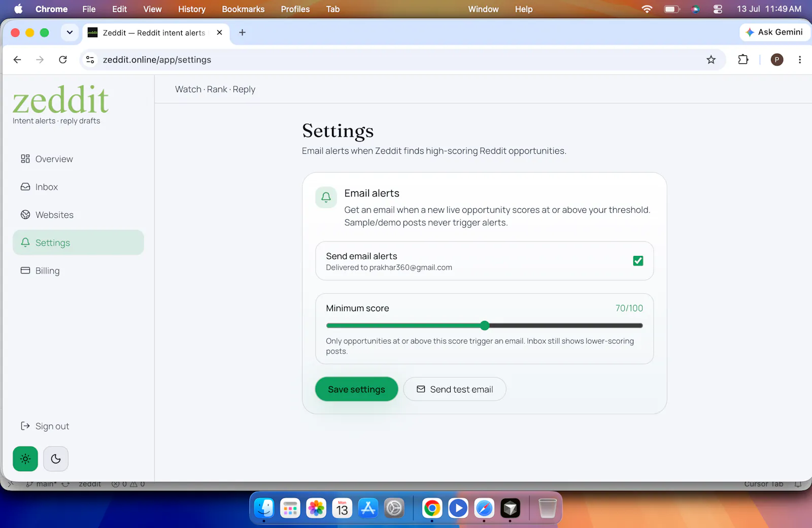Screen dimensions: 812x528
Task: Open the File menu
Action: click(89, 9)
